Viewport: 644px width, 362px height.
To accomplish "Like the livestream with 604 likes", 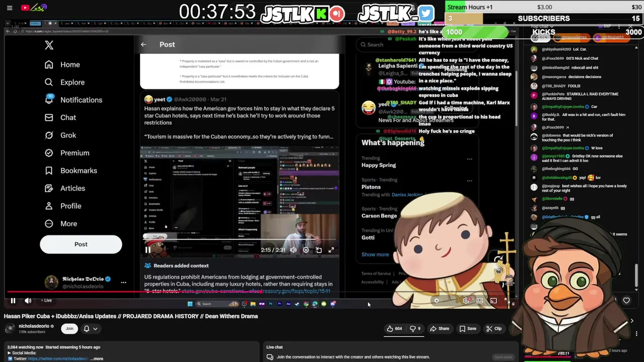I will 394,329.
